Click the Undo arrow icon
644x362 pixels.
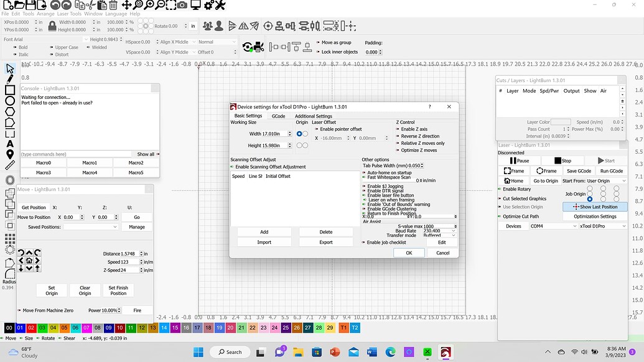55,5
